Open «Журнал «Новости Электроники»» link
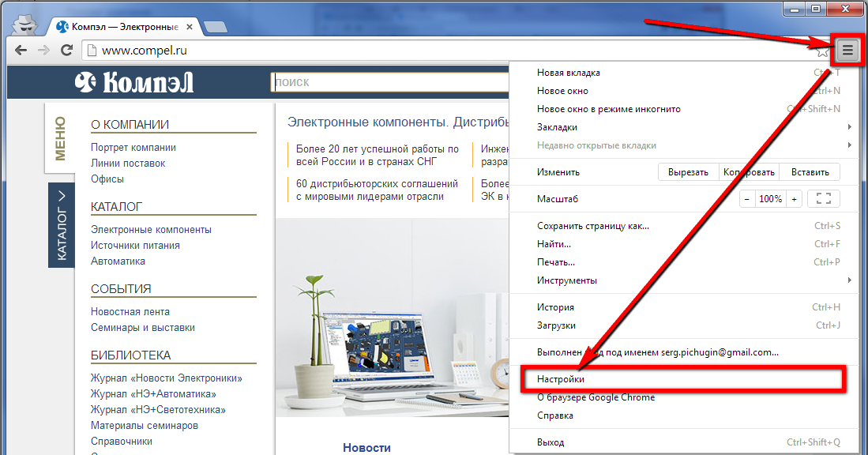 point(167,378)
